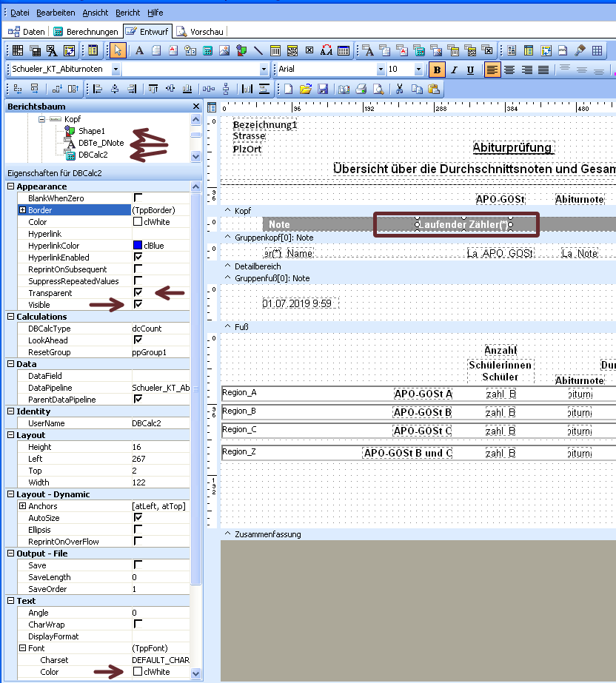
Task: Toggle bold font style
Action: pos(437,70)
